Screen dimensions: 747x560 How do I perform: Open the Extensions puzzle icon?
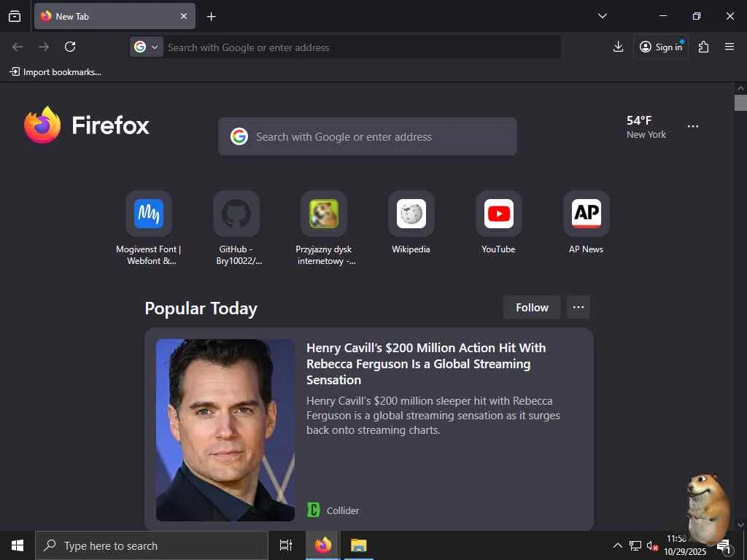click(703, 47)
